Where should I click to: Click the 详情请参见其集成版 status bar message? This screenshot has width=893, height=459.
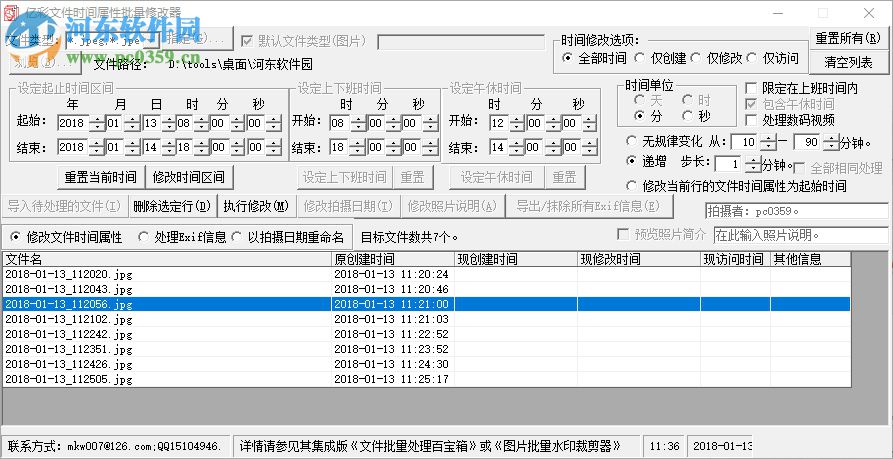click(x=436, y=445)
